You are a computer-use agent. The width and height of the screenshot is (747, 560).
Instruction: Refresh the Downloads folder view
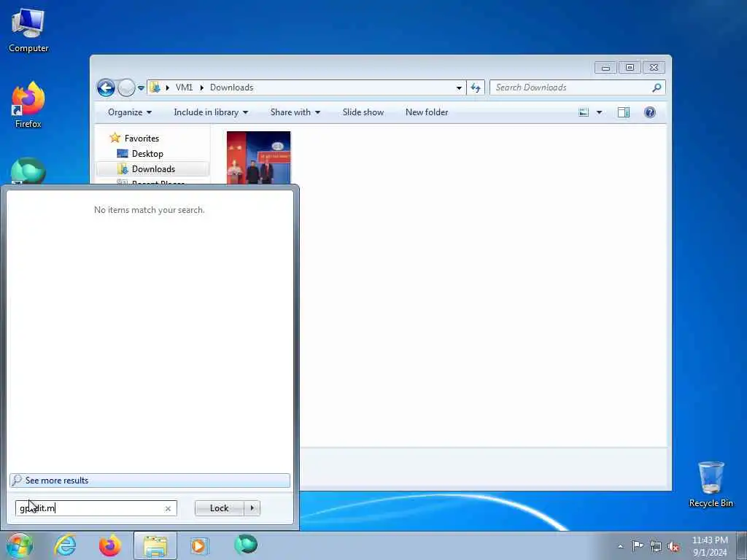tap(476, 87)
